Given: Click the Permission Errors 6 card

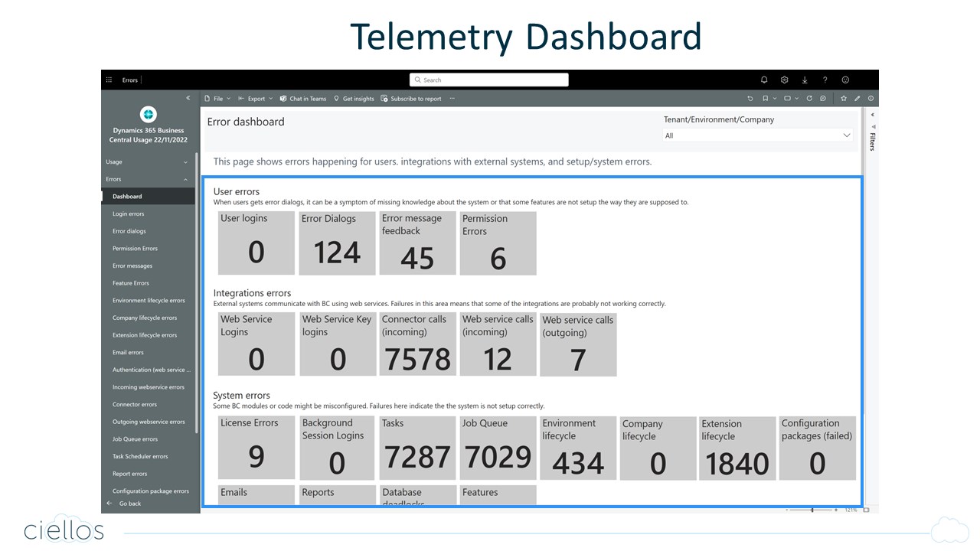Looking at the screenshot, I should pyautogui.click(x=498, y=243).
